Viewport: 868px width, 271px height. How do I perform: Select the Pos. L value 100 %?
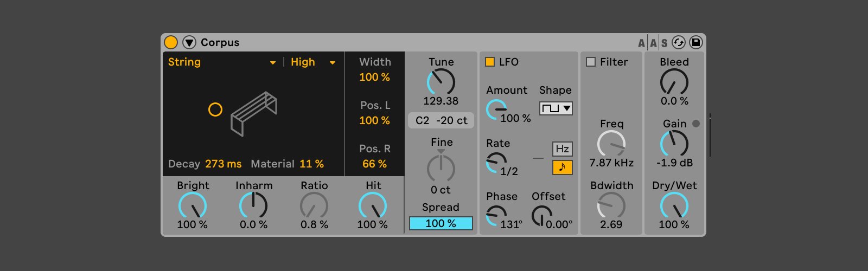pyautogui.click(x=374, y=120)
